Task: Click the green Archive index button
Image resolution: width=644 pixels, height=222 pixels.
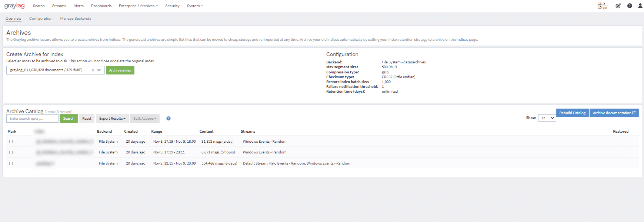Action: click(120, 70)
